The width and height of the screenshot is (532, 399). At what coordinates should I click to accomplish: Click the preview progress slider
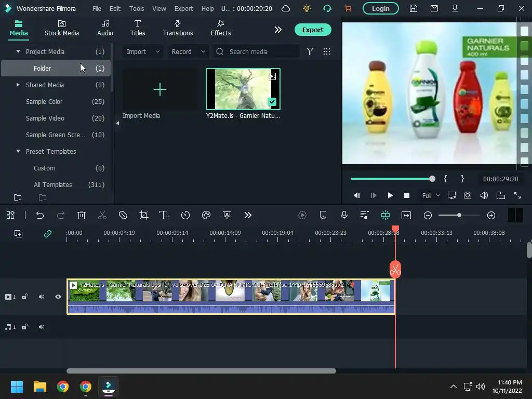(393, 179)
